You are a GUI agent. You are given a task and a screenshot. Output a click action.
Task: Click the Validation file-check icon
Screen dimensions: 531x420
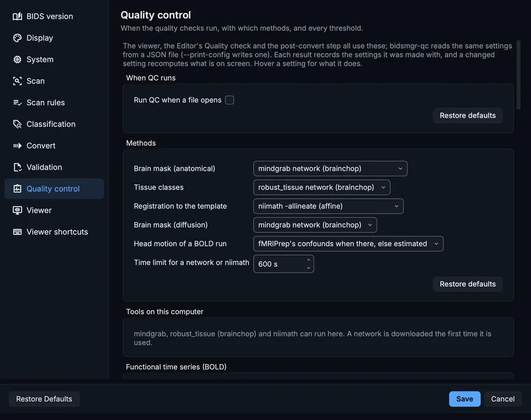tap(17, 167)
